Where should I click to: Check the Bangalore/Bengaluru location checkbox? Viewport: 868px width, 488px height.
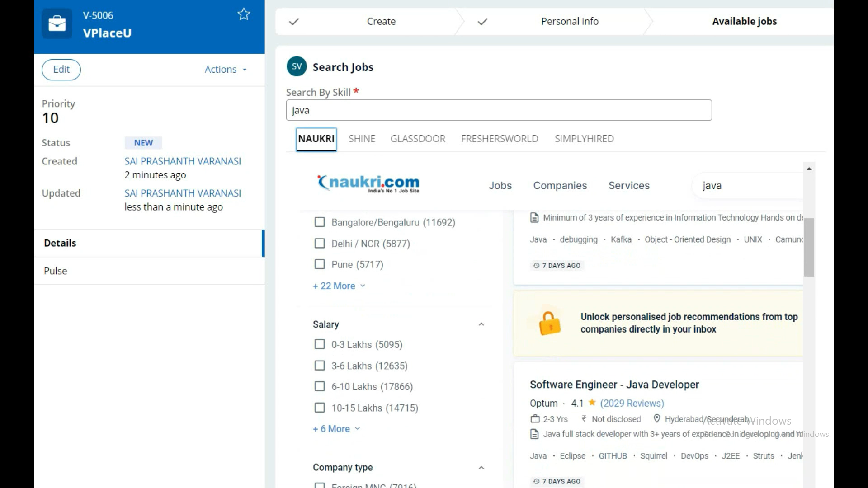coord(320,222)
